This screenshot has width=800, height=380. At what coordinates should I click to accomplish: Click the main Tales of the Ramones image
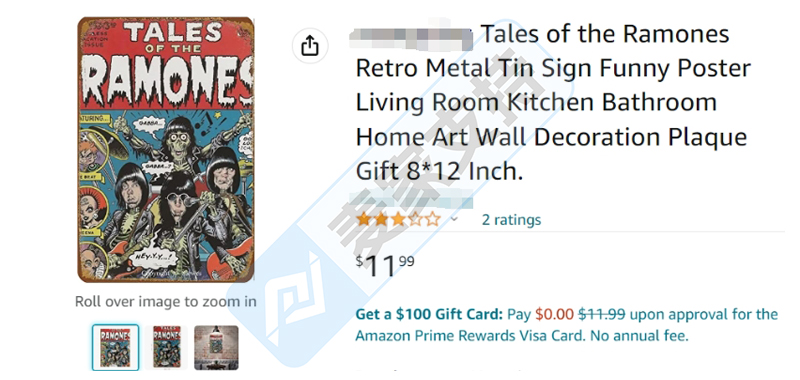point(166,150)
